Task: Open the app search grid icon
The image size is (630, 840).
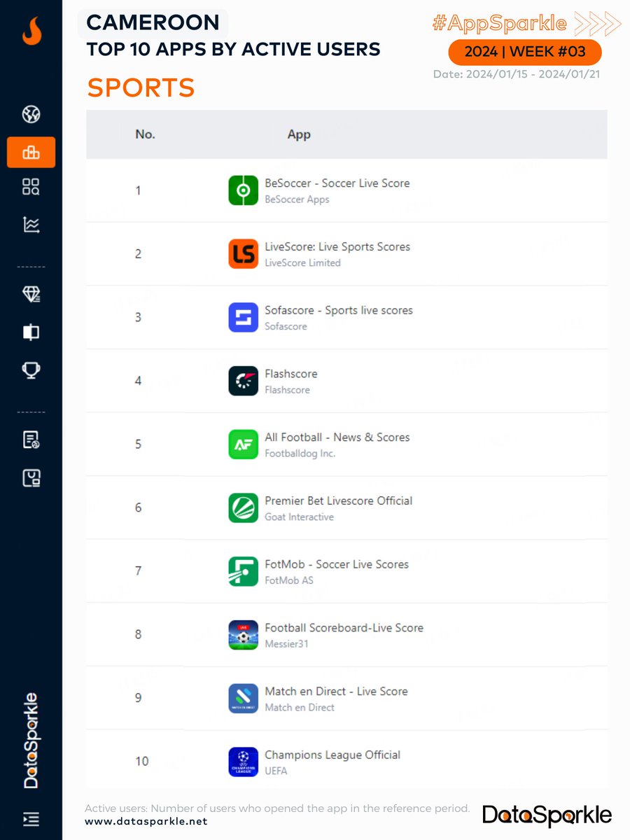Action: (31, 186)
